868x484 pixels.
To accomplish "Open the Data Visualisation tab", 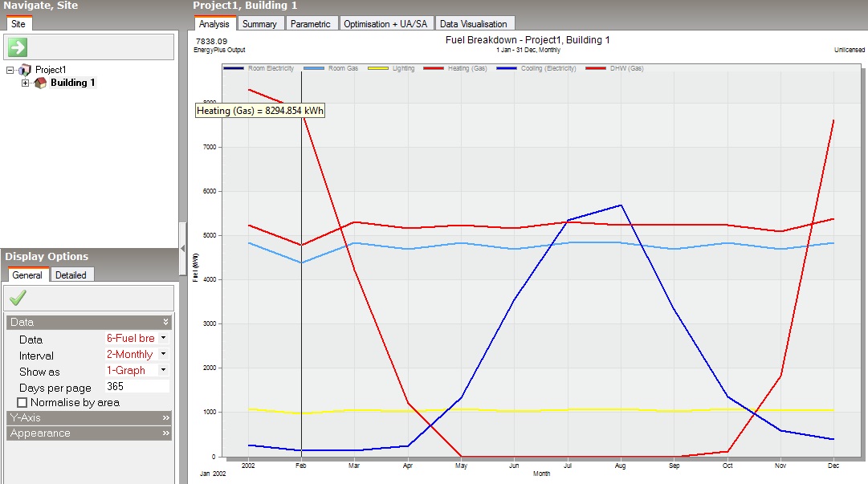I will pyautogui.click(x=474, y=24).
